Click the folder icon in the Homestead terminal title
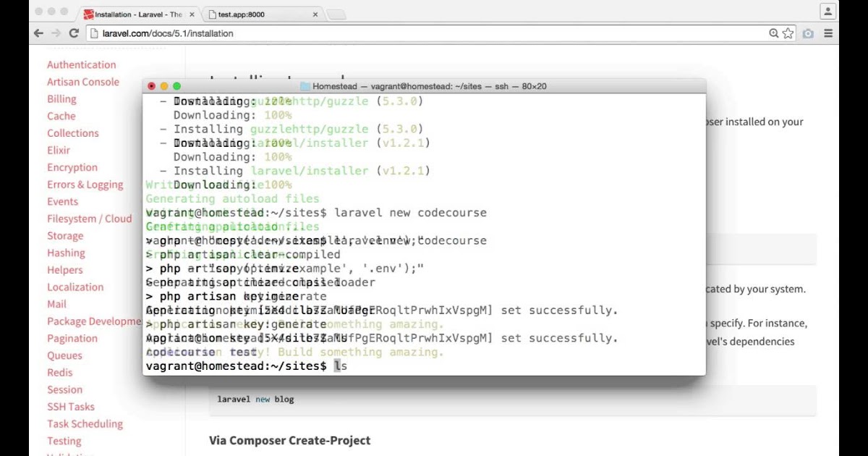This screenshot has height=456, width=868. tap(305, 86)
